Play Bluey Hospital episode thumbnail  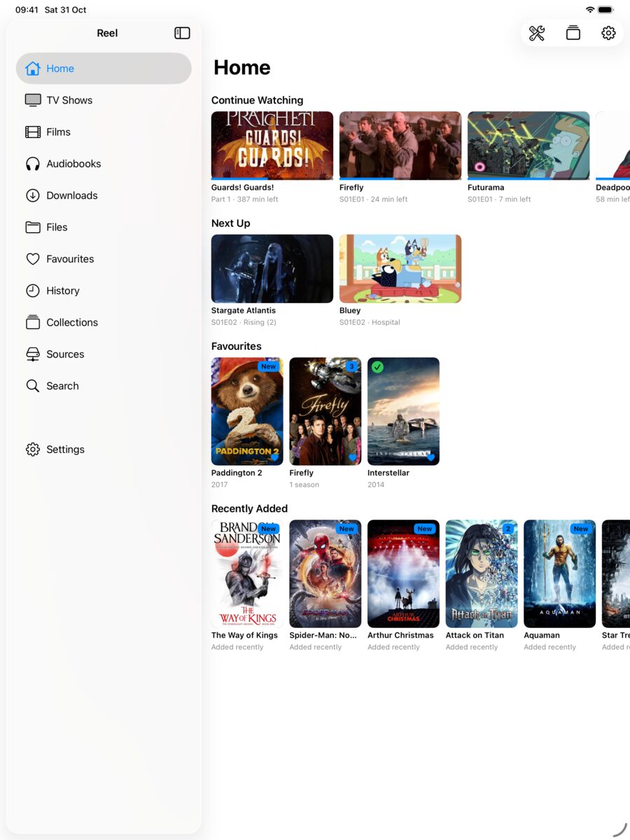coord(400,269)
